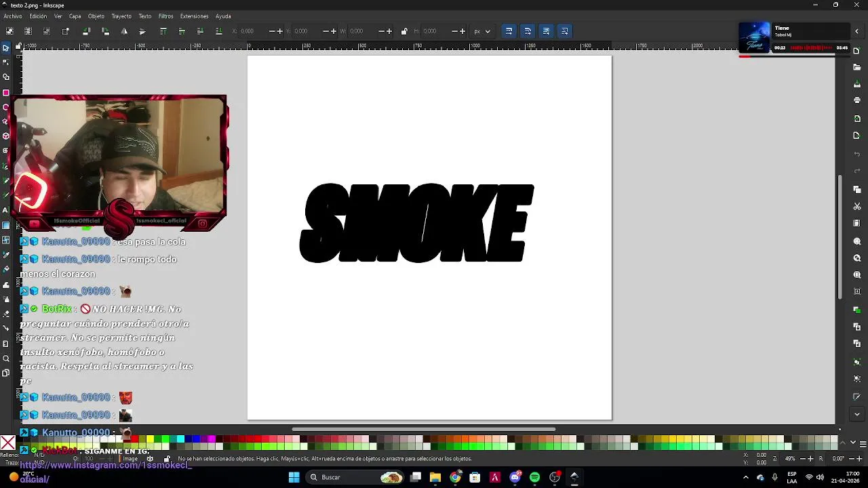The height and width of the screenshot is (488, 868).
Task: Increase W width with plus button
Action: [389, 31]
